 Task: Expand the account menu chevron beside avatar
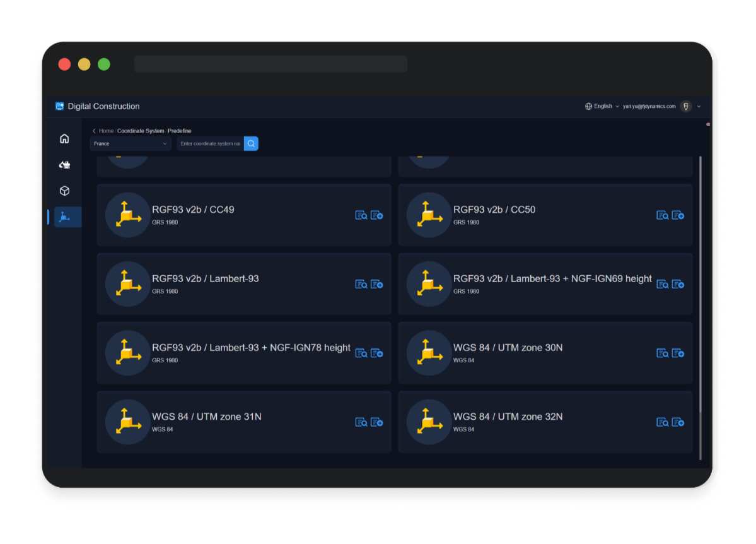699,107
